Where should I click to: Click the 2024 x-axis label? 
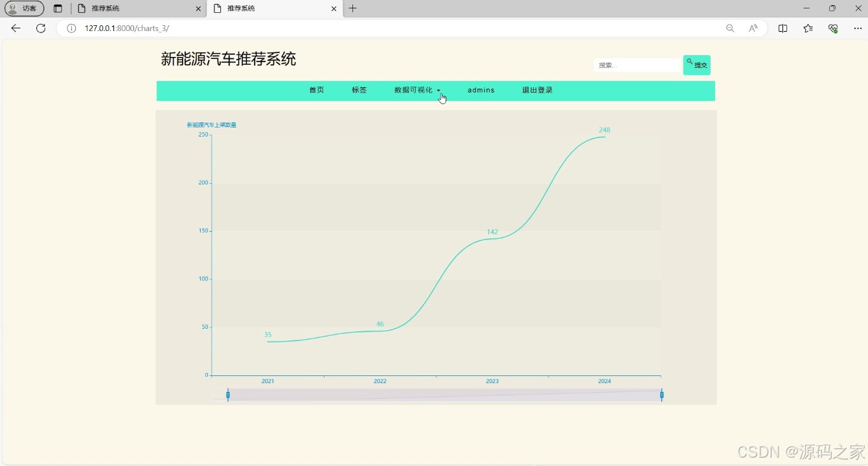click(x=604, y=381)
